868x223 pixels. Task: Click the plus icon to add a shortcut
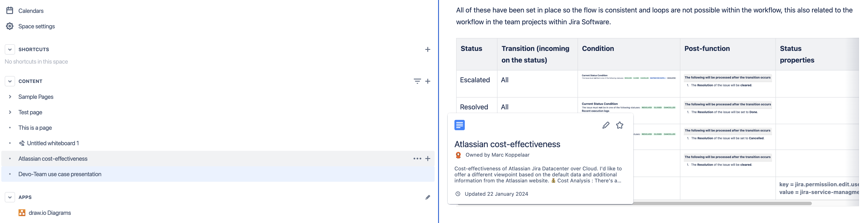pos(428,49)
